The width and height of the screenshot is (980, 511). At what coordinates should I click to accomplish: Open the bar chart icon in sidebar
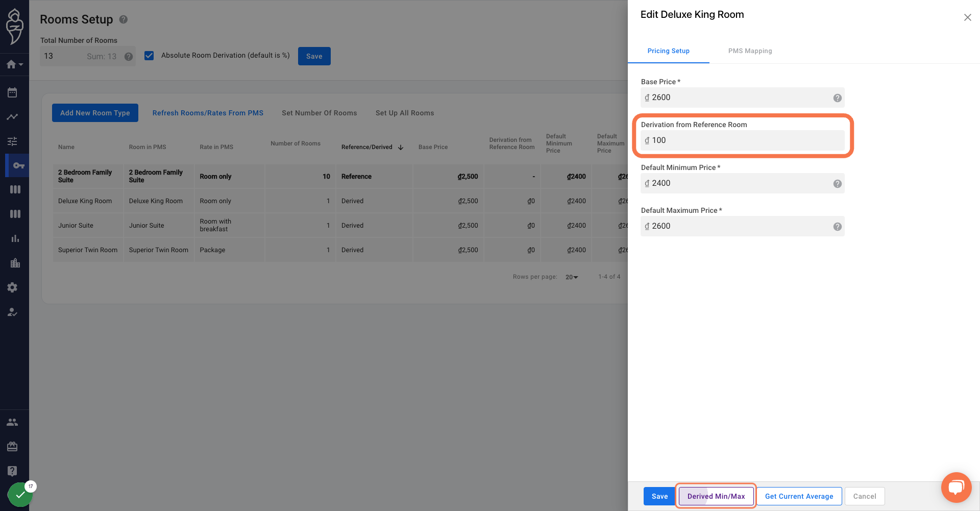[x=15, y=238]
